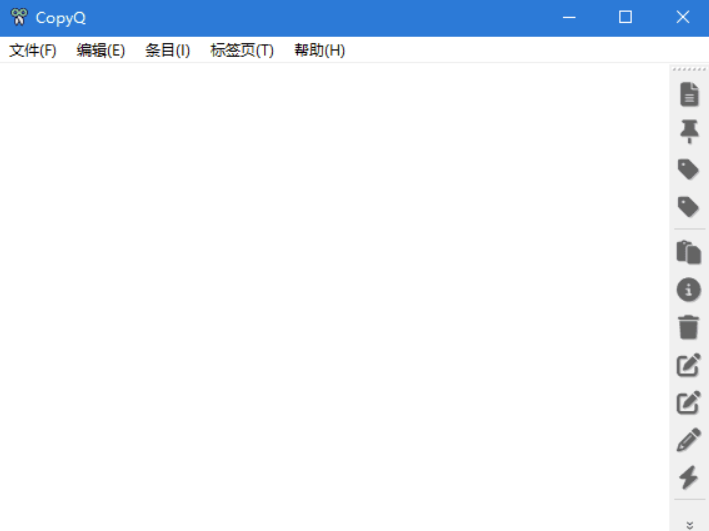
Task: Click the first edit square-pencil icon
Action: 688,365
